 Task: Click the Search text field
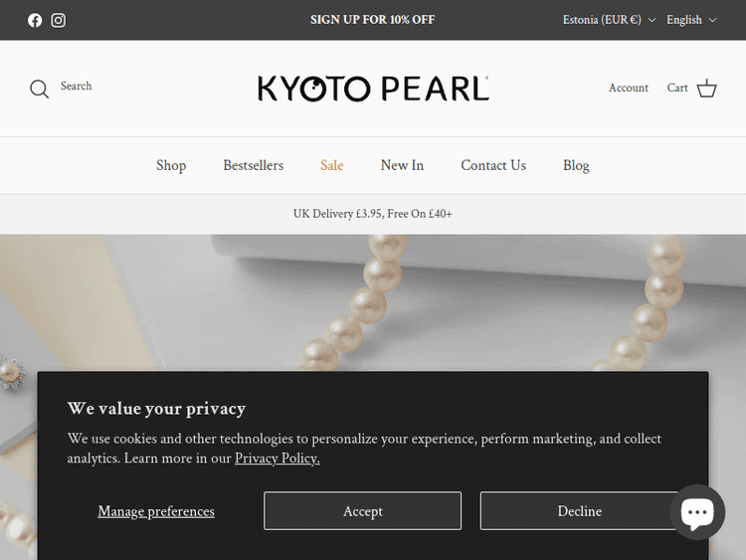[77, 87]
